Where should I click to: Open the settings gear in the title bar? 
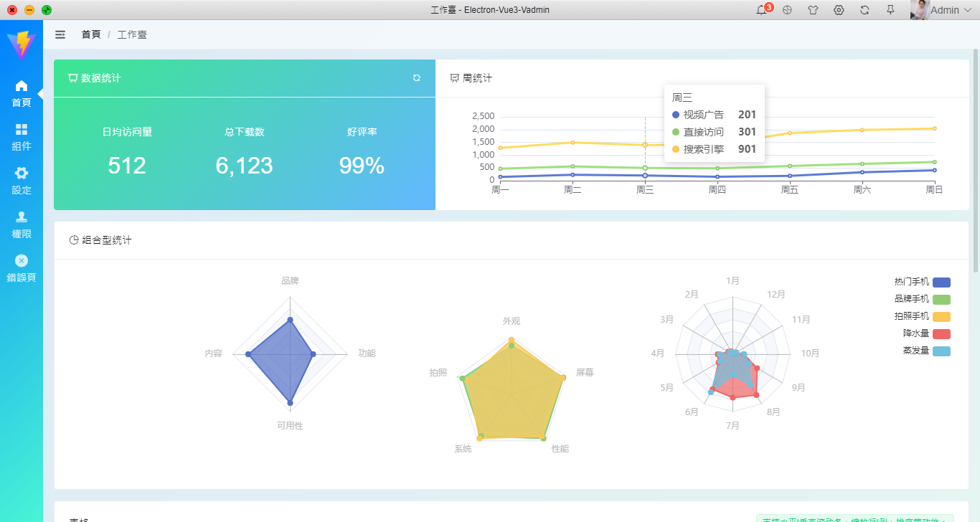click(x=839, y=10)
